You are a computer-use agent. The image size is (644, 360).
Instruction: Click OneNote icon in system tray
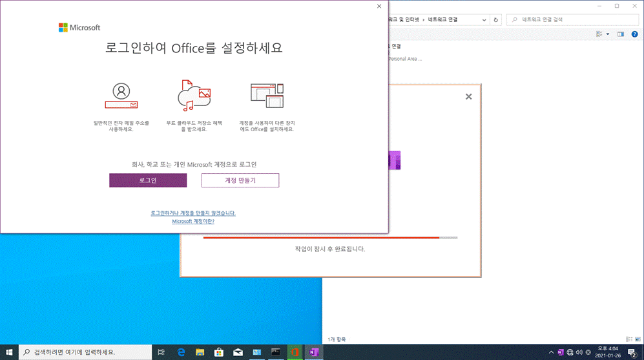pos(561,352)
